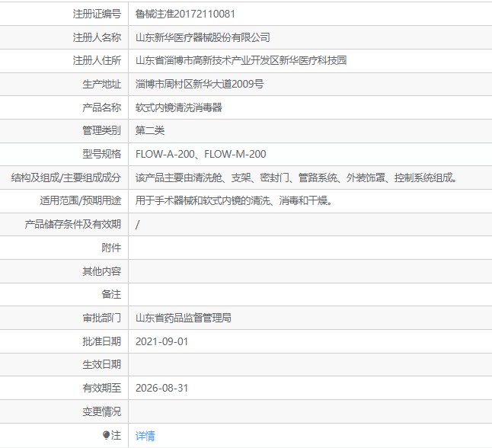Click the 注册证编号 label
The height and width of the screenshot is (448, 492).
click(x=97, y=14)
